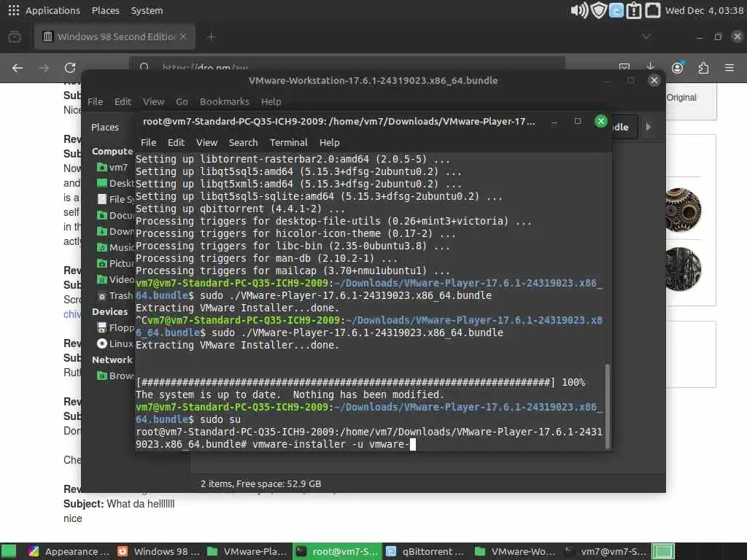Viewport: 747px width, 560px height.
Task: Select Desktop folder in sidebar
Action: 115,183
